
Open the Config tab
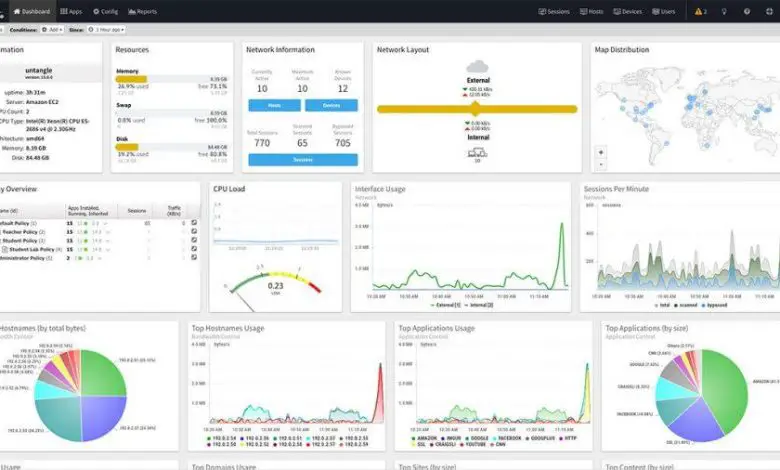[105, 11]
